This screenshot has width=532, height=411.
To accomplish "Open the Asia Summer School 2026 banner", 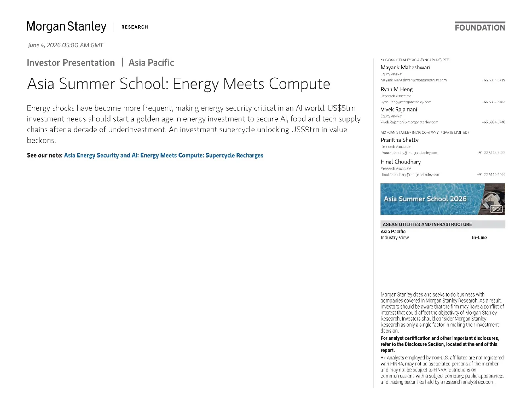I will pos(443,199).
